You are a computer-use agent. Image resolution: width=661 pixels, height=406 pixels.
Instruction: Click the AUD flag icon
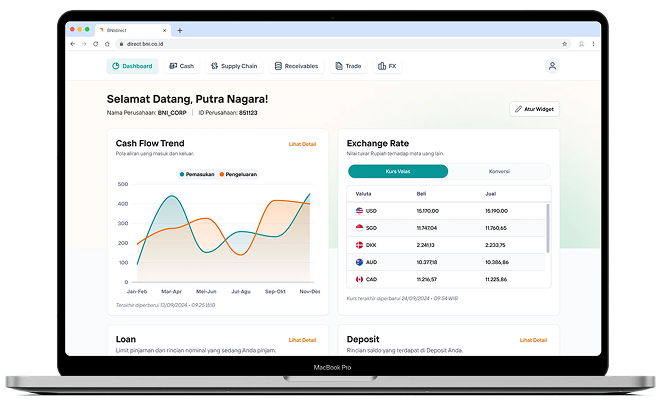(x=360, y=262)
